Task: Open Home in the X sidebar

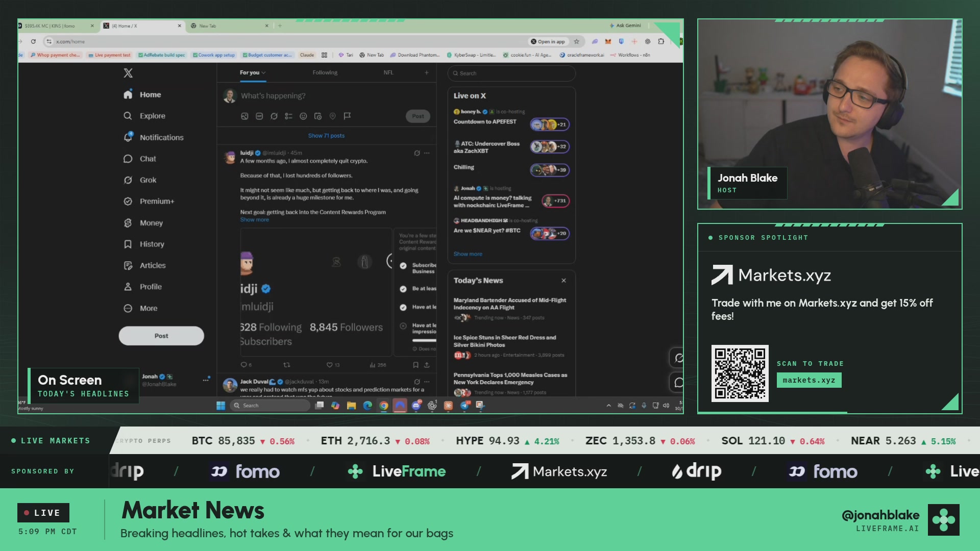Action: tap(142, 94)
